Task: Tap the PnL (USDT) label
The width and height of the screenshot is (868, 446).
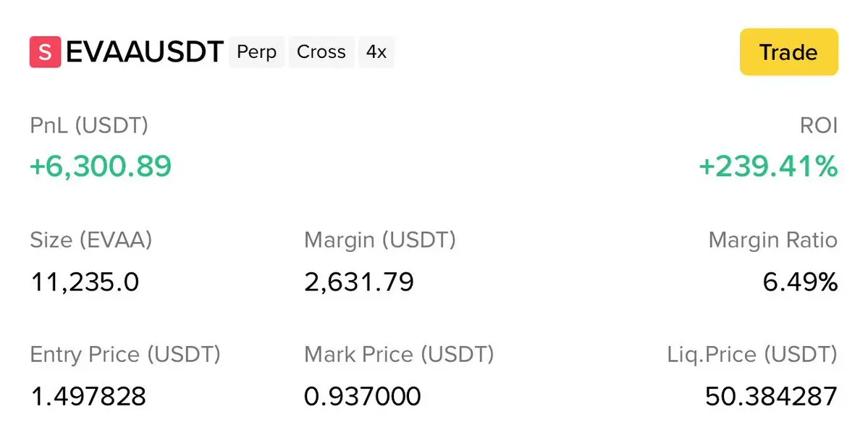Action: pos(89,126)
